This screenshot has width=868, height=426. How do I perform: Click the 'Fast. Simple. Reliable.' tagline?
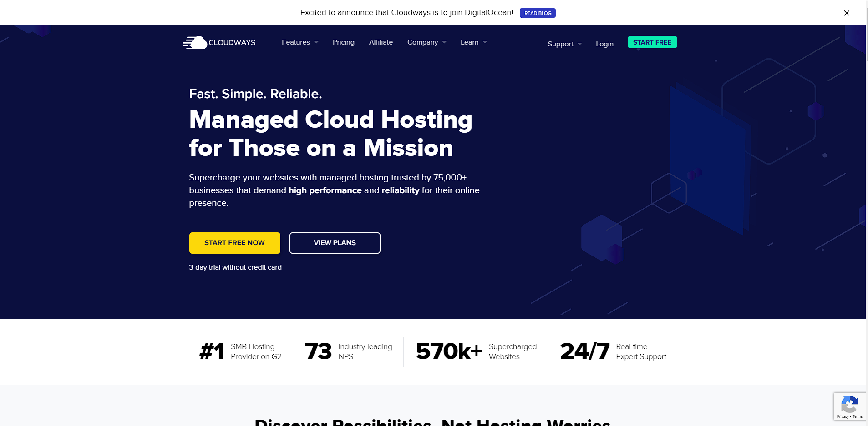click(255, 94)
